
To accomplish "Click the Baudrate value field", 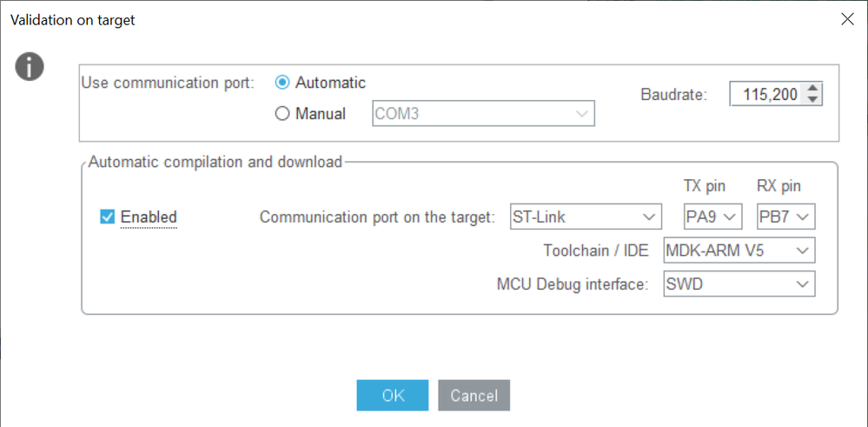I will pyautogui.click(x=766, y=94).
